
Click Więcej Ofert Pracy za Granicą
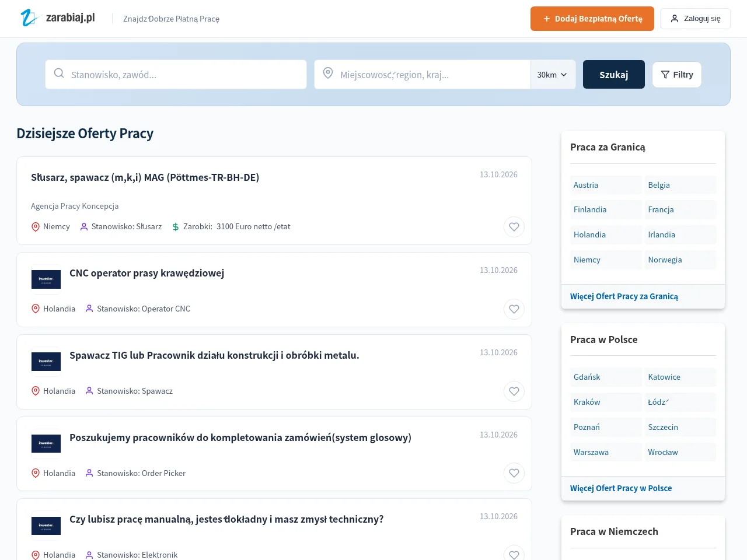coord(624,296)
